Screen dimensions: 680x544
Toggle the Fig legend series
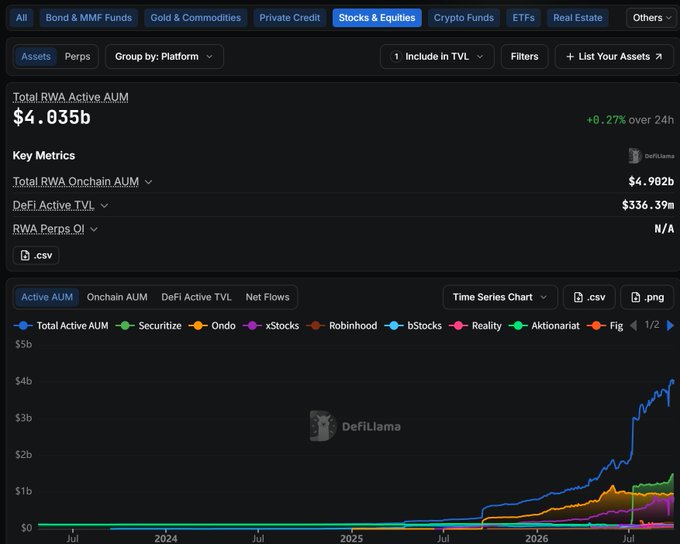point(605,326)
